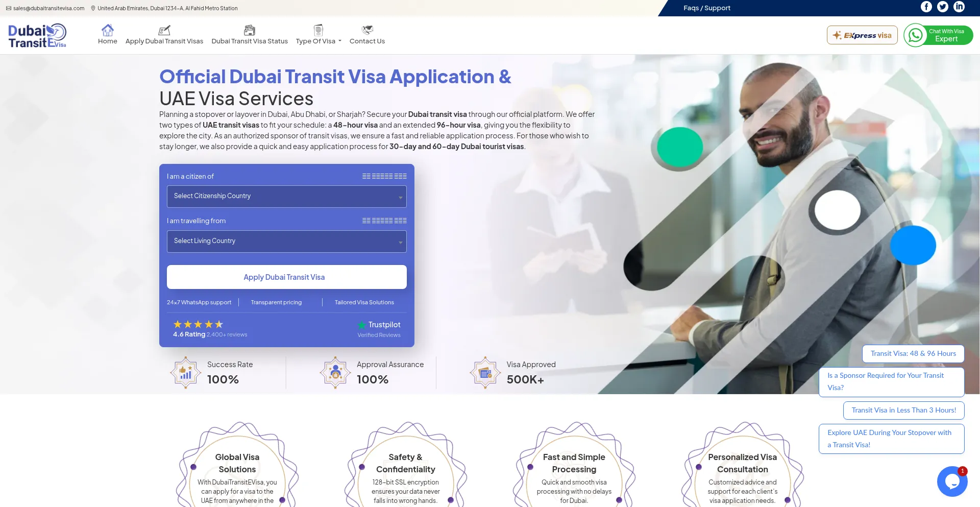980x507 pixels.
Task: Click the Trustpilot green star icon
Action: click(x=362, y=325)
